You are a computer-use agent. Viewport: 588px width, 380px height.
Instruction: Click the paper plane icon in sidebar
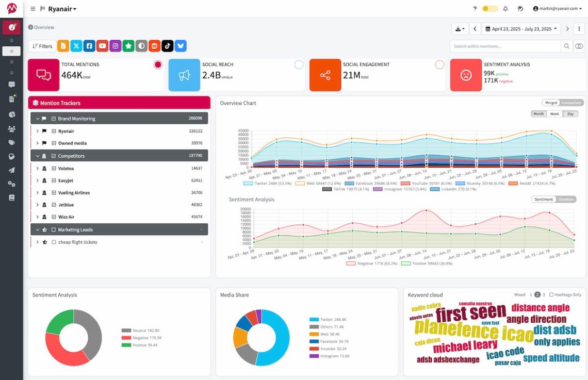click(x=11, y=170)
